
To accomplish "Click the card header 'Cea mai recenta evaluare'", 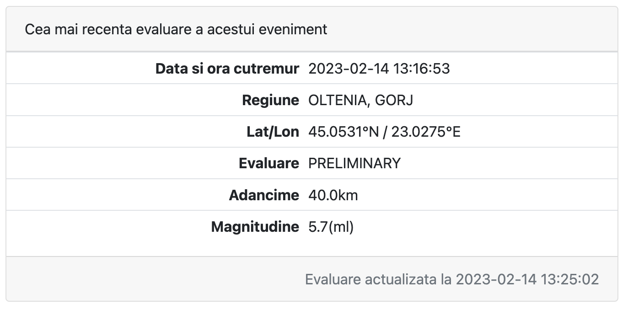I will click(176, 30).
